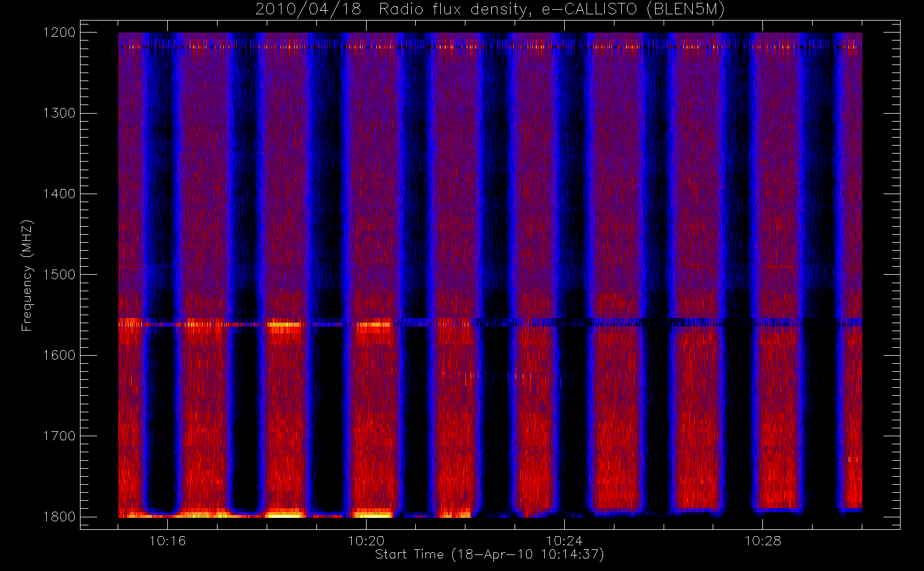This screenshot has height=571, width=924.
Task: Click the 10:24 time tick label
Action: [564, 541]
